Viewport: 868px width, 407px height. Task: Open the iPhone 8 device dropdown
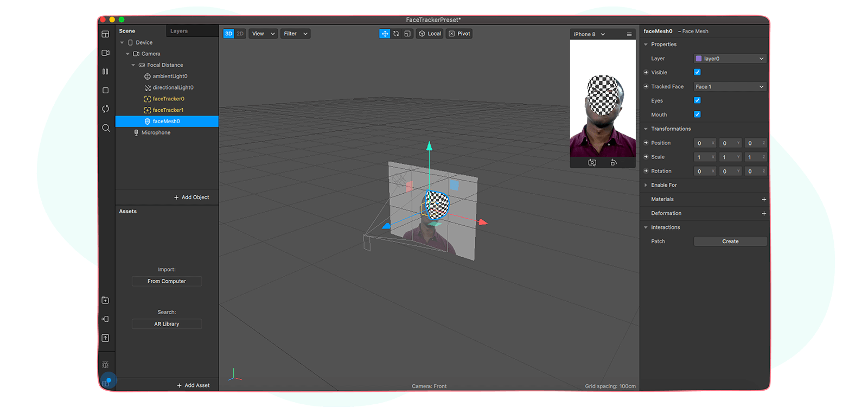coord(589,34)
